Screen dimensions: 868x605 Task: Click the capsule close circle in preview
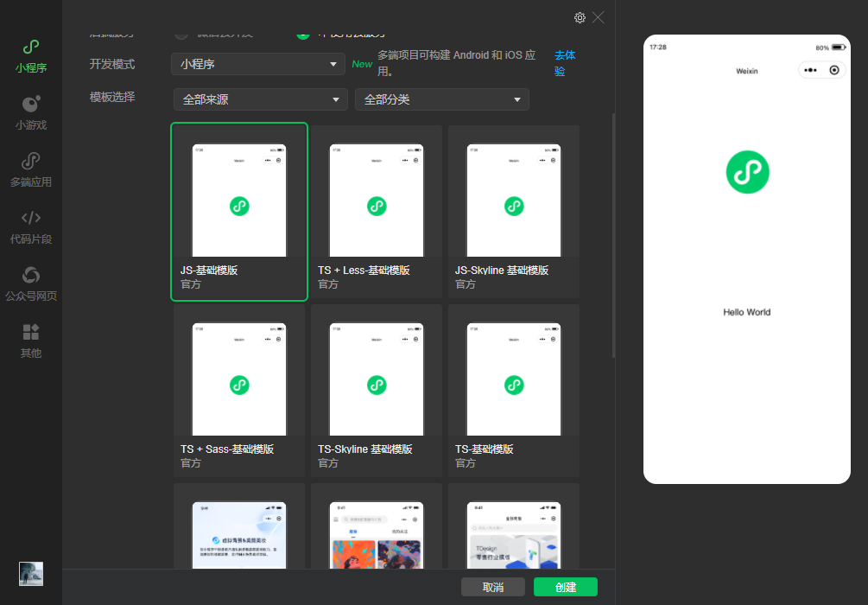click(x=834, y=70)
